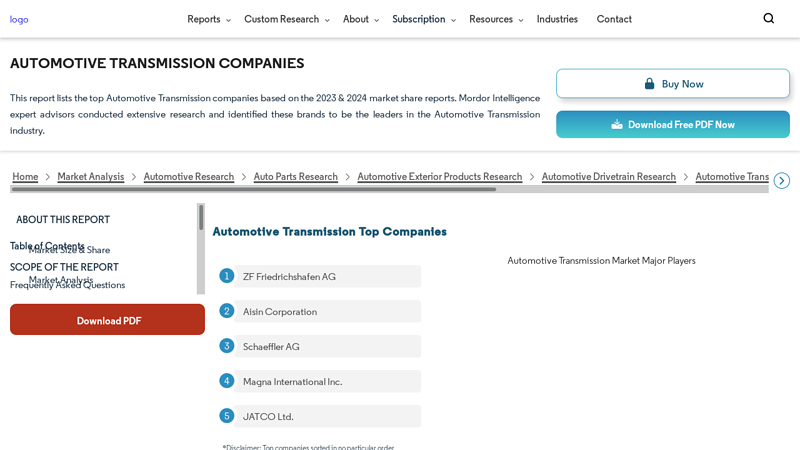Select Market Size & Share sidebar item

(69, 250)
